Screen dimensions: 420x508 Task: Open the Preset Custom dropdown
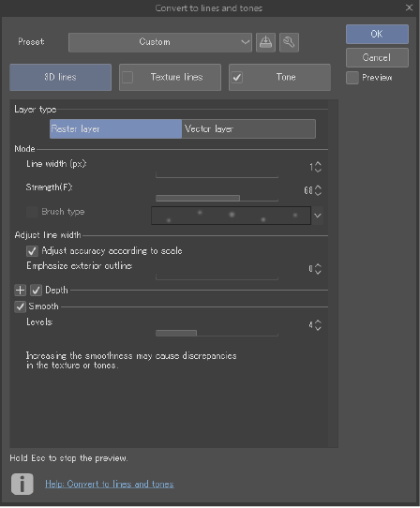pyautogui.click(x=160, y=42)
